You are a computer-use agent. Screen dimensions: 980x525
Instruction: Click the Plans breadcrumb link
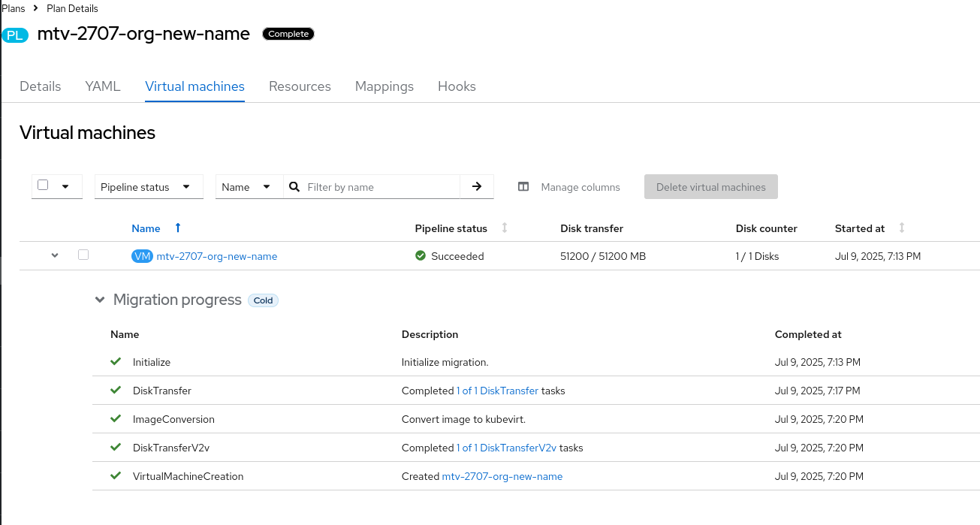click(13, 8)
